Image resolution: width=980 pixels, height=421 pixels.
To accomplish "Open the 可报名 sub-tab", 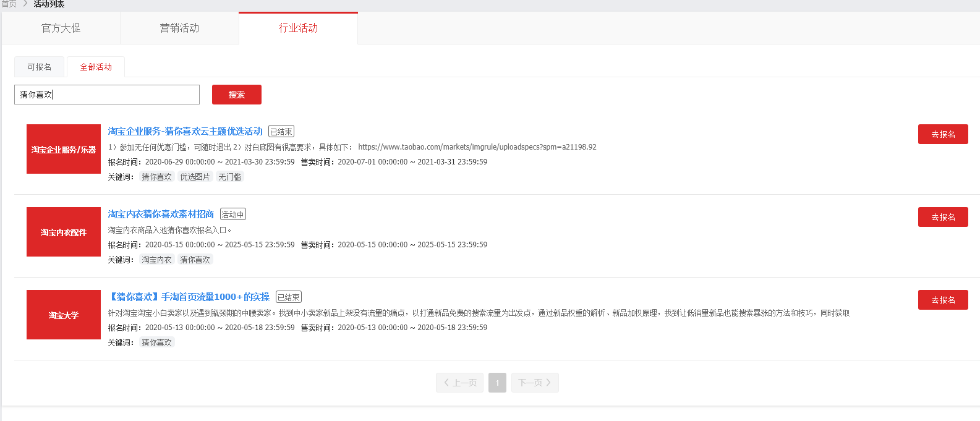I will (x=40, y=67).
